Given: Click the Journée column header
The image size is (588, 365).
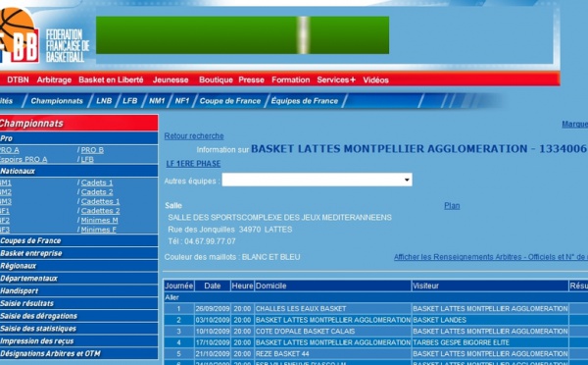Looking at the screenshot, I should [x=179, y=286].
